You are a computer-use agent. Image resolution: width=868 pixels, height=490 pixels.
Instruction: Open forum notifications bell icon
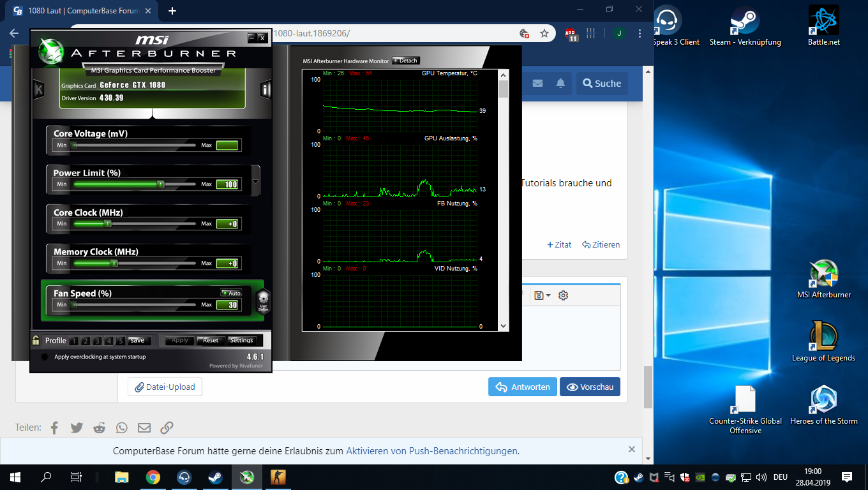[x=560, y=84]
